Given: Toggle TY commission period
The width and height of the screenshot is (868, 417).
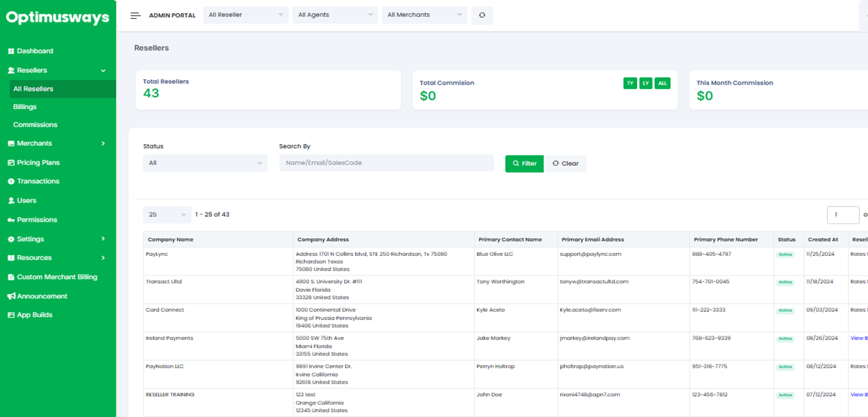Looking at the screenshot, I should click(630, 83).
